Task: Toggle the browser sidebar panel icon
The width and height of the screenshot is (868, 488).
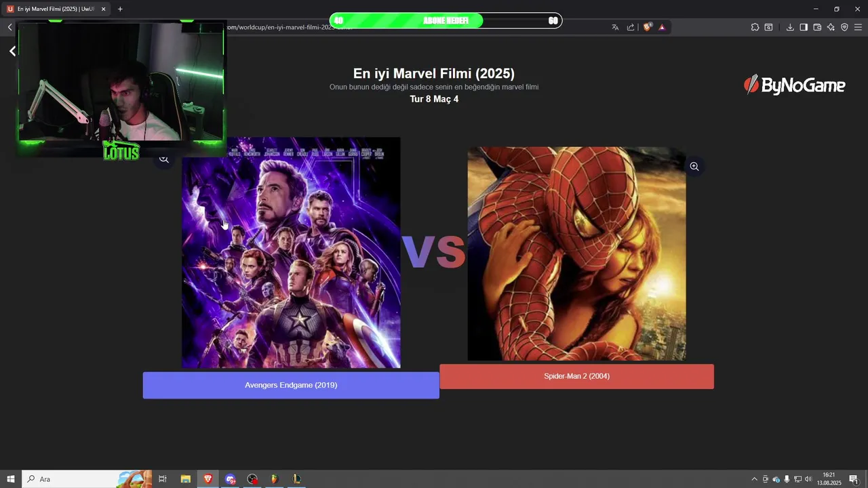Action: 804,27
